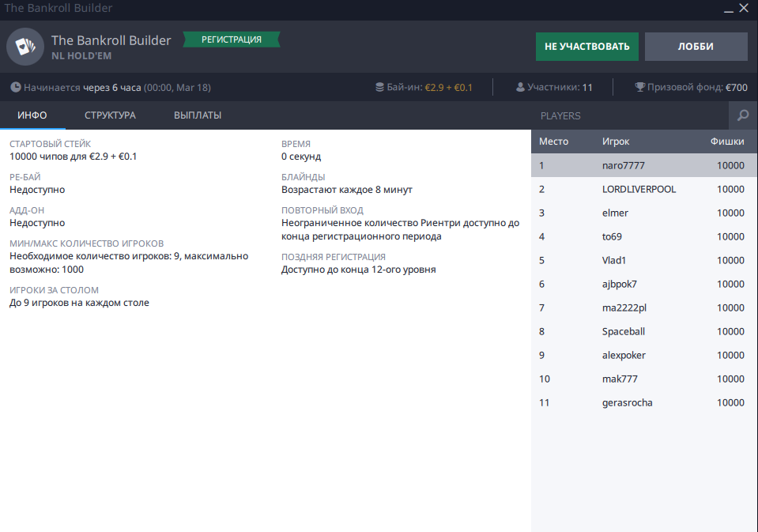
Task: Open the СТРУКТУРА tab
Action: [110, 115]
